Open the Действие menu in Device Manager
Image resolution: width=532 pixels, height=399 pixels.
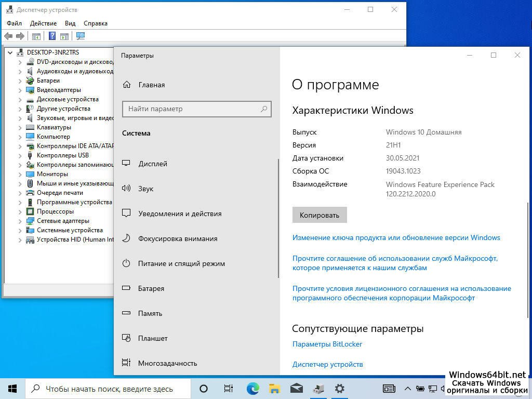(x=43, y=23)
